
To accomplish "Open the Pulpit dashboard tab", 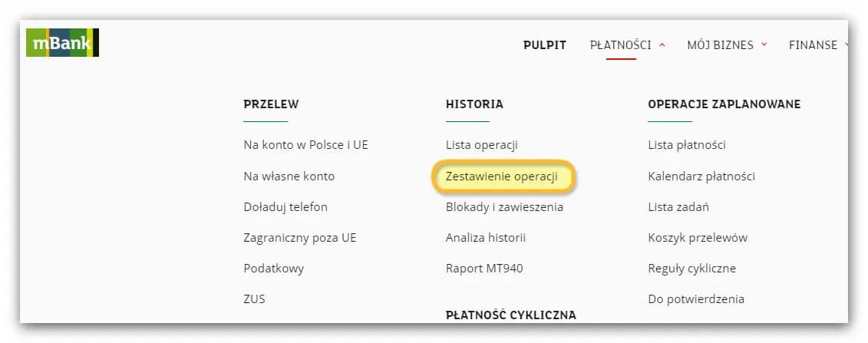I will (x=545, y=45).
